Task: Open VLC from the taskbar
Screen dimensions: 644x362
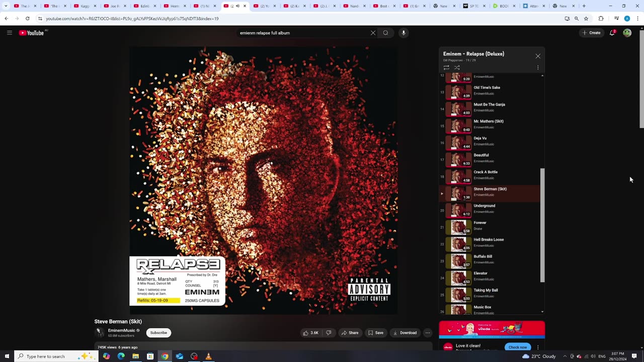Action: click(208, 356)
